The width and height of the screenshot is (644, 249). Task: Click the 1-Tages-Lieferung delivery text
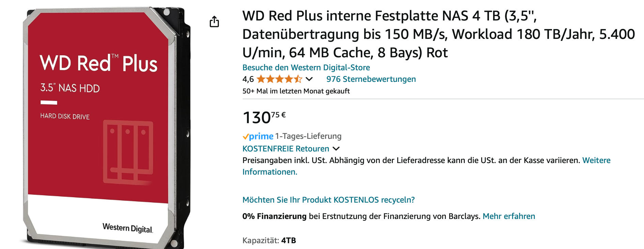coord(308,136)
